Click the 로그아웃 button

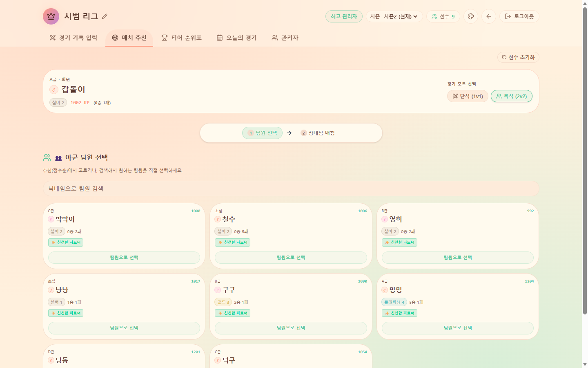[x=519, y=16]
